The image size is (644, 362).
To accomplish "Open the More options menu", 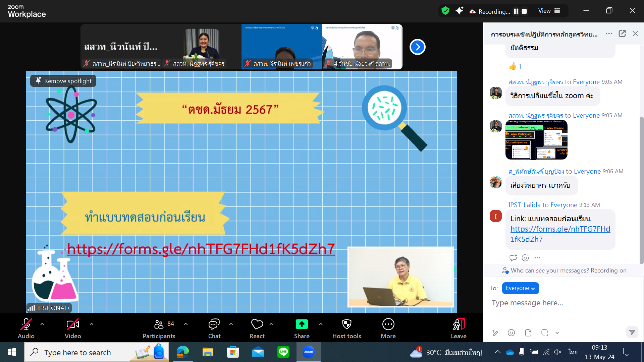I will [x=388, y=328].
